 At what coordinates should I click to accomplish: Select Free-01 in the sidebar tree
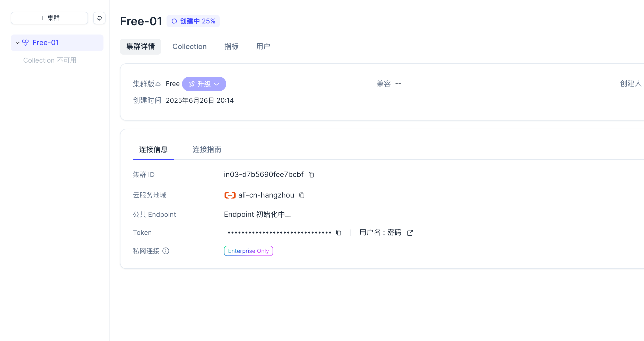tap(46, 42)
